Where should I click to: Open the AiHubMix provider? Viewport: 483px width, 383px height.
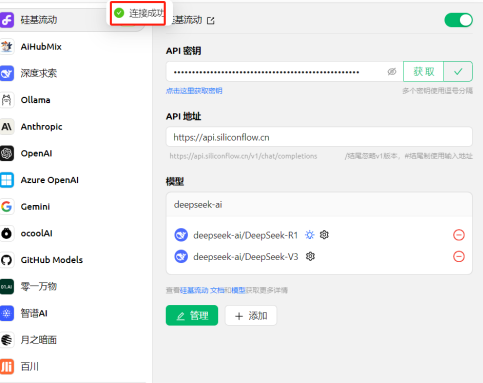pos(72,47)
